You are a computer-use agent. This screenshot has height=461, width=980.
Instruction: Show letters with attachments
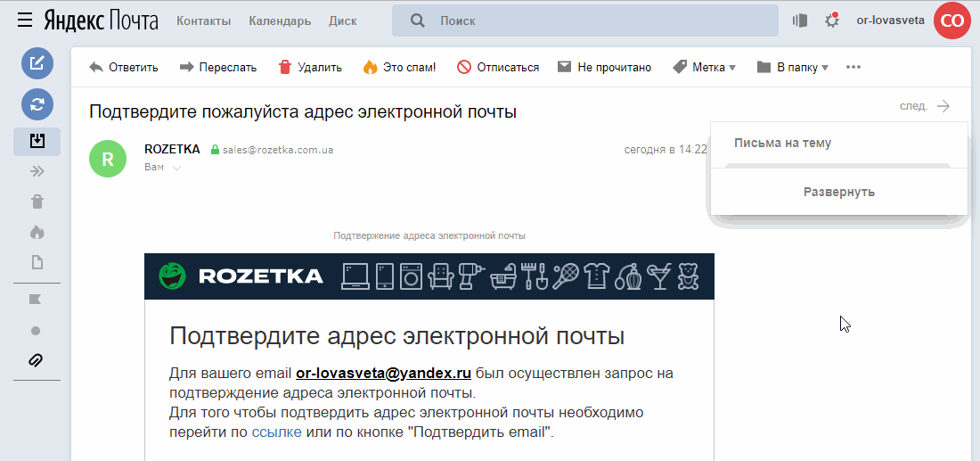36,359
